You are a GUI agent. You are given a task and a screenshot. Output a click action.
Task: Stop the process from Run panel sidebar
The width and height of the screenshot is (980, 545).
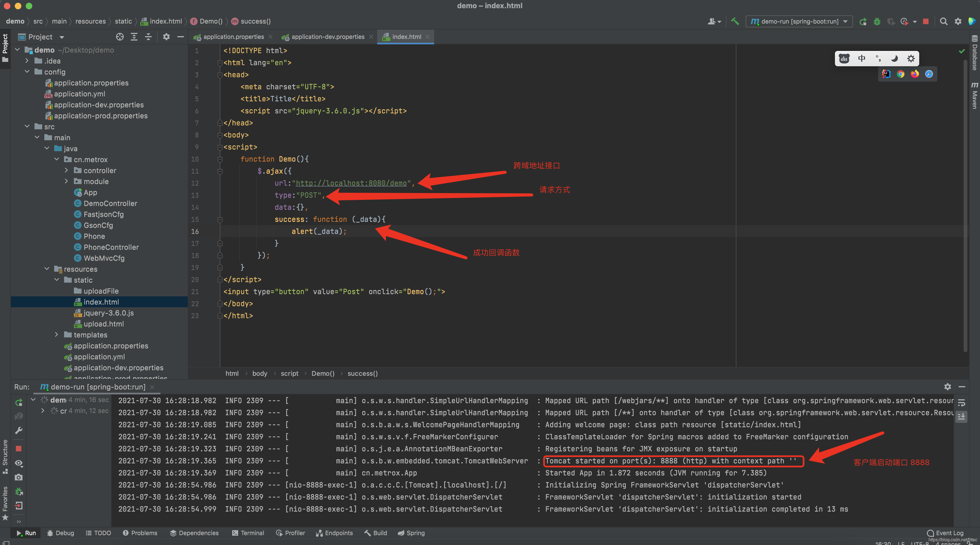click(x=19, y=448)
